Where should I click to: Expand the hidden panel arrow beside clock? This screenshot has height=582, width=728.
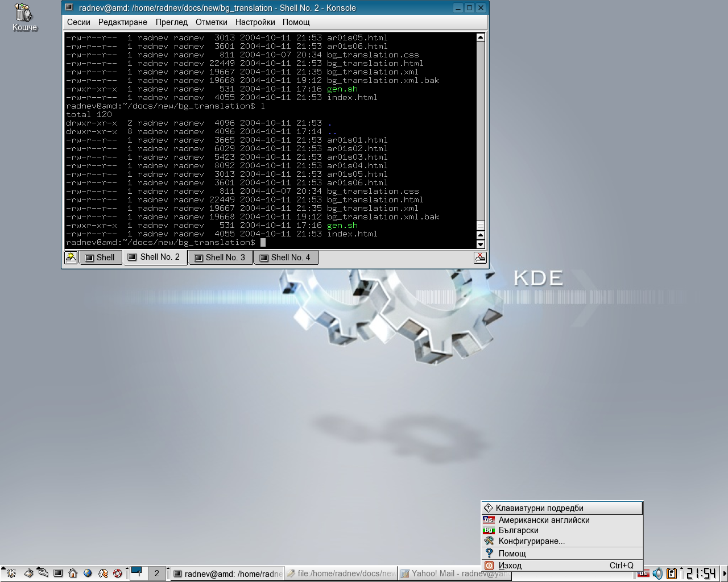[x=724, y=573]
